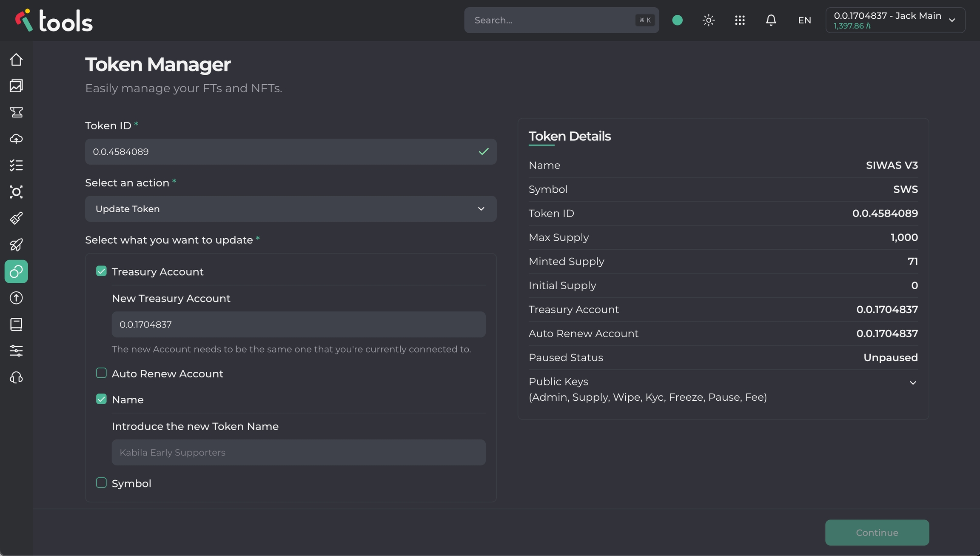Viewport: 980px width, 556px height.
Task: Click the home icon in sidebar
Action: [x=16, y=60]
